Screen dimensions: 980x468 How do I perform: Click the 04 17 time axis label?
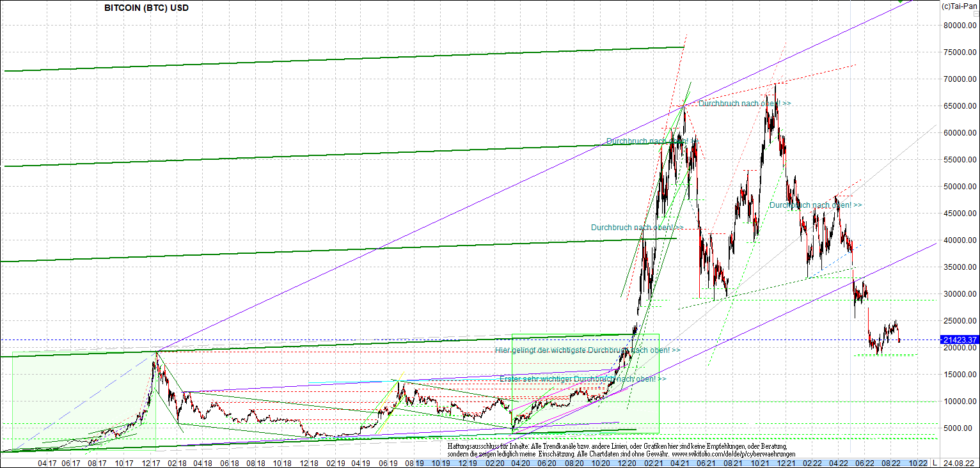48,463
